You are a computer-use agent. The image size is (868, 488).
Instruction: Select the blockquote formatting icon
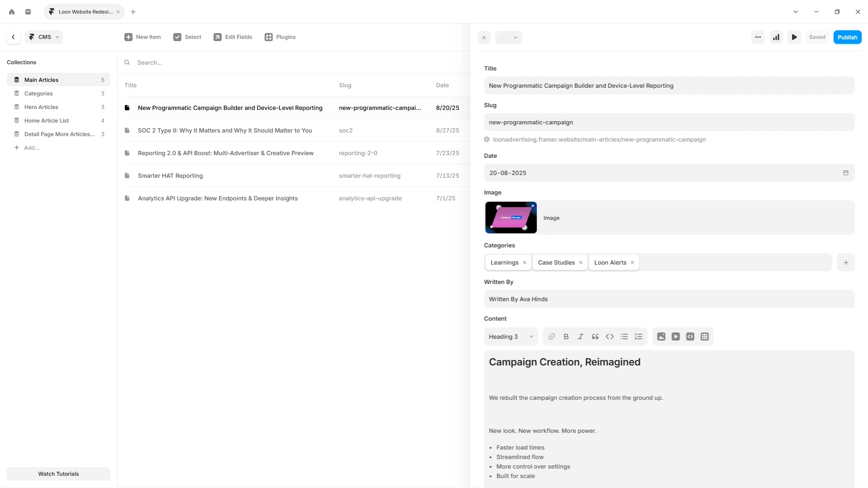(x=595, y=336)
